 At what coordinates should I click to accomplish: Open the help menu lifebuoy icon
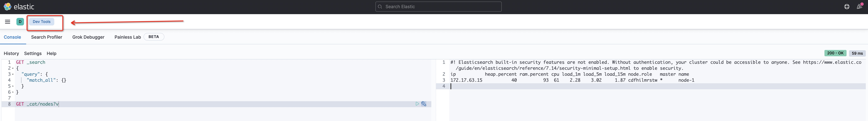click(847, 7)
